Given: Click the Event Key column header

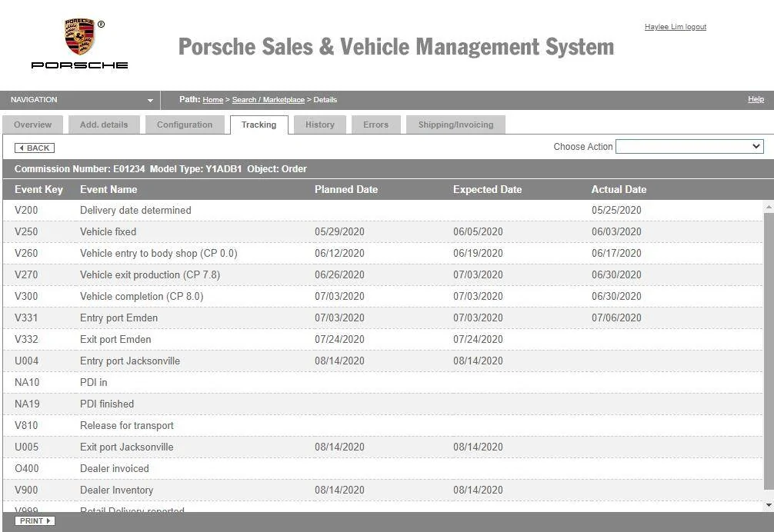Looking at the screenshot, I should pos(39,189).
